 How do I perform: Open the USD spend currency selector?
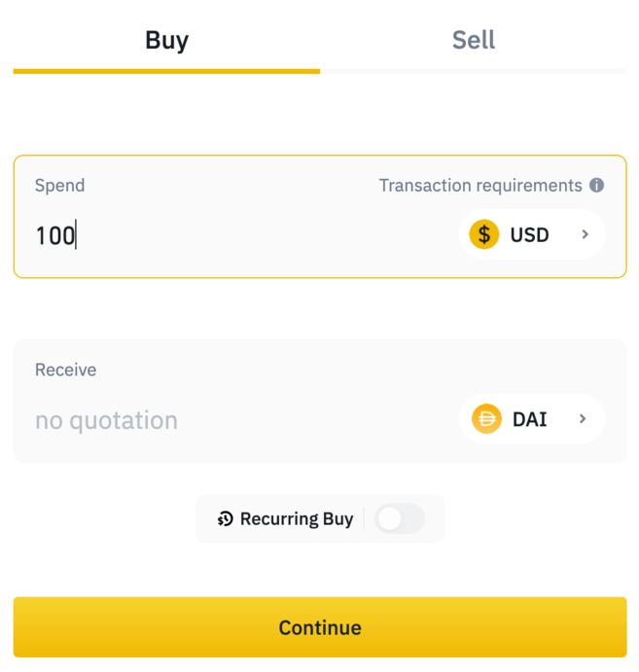(531, 234)
